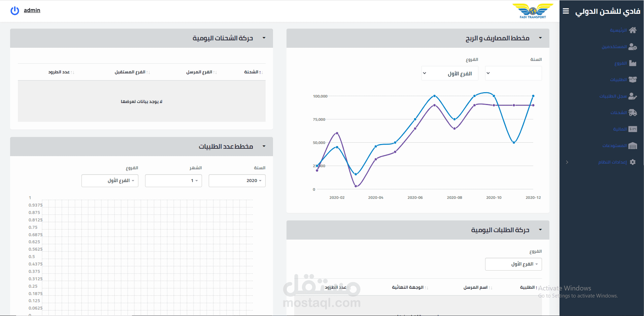644x316 pixels.
Task: Open the home (الرئيسية) house icon
Action: click(633, 30)
